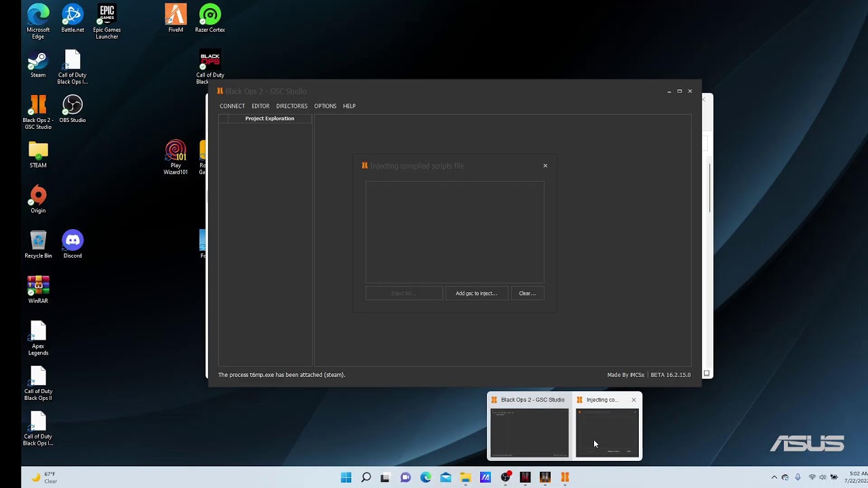This screenshot has height=488, width=868.
Task: Switch to OBS Studio in the taskbar
Action: pyautogui.click(x=505, y=477)
